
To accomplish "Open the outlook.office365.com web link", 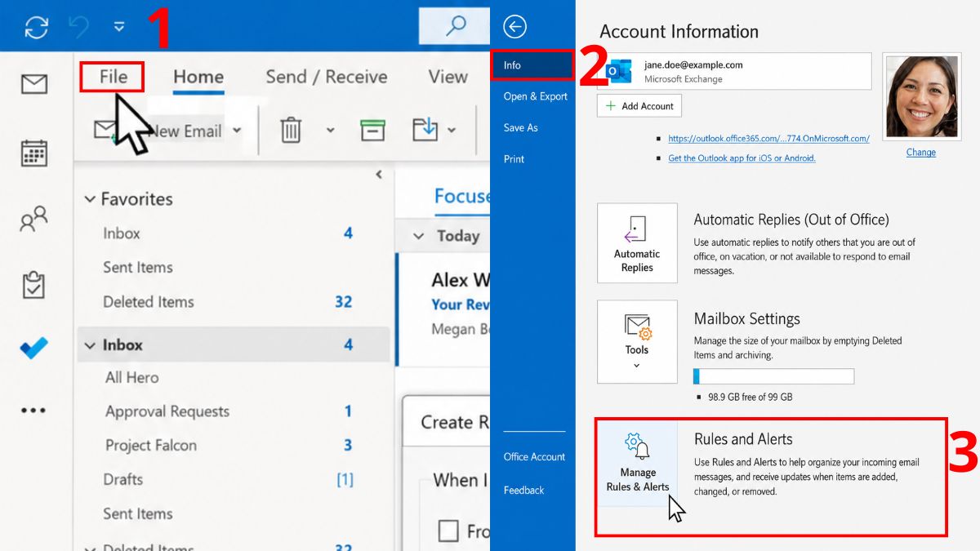I will click(x=768, y=139).
